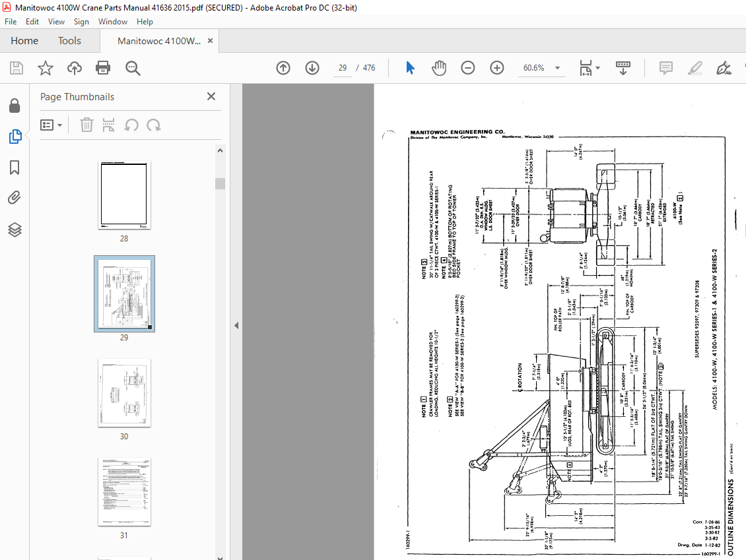The width and height of the screenshot is (746, 560).
Task: Activate the Hand pan tool
Action: click(438, 68)
